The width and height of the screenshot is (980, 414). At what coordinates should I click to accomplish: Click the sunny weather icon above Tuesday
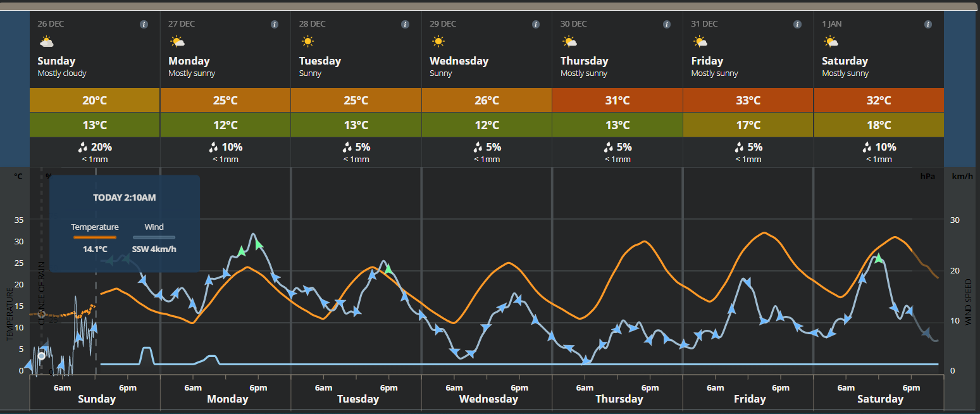pos(307,42)
